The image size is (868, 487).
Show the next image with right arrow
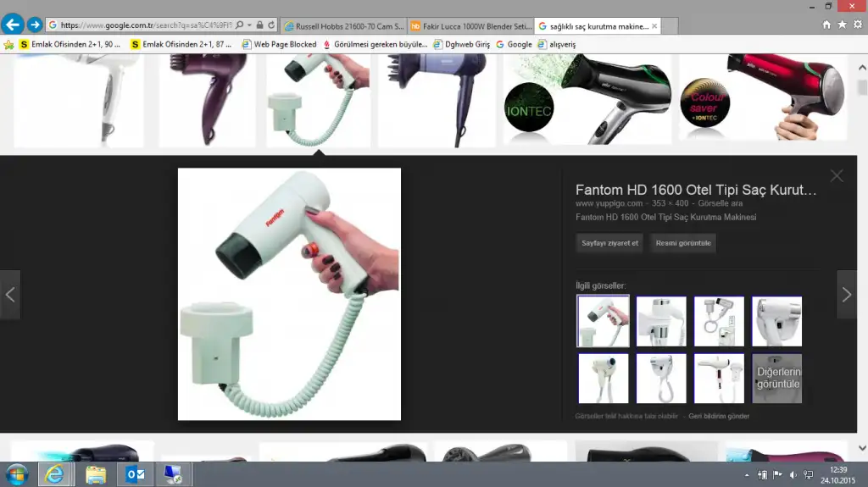coord(846,295)
